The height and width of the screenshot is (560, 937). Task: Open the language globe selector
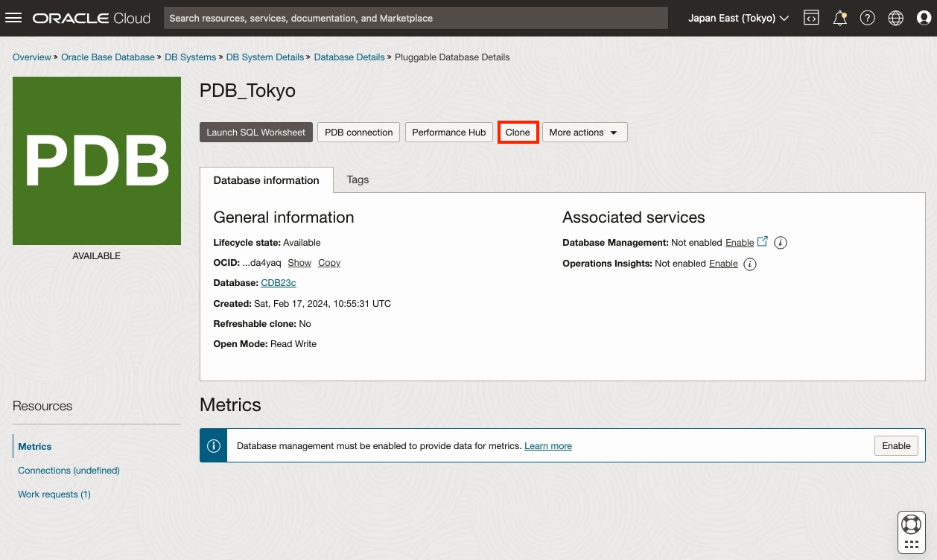pyautogui.click(x=895, y=17)
